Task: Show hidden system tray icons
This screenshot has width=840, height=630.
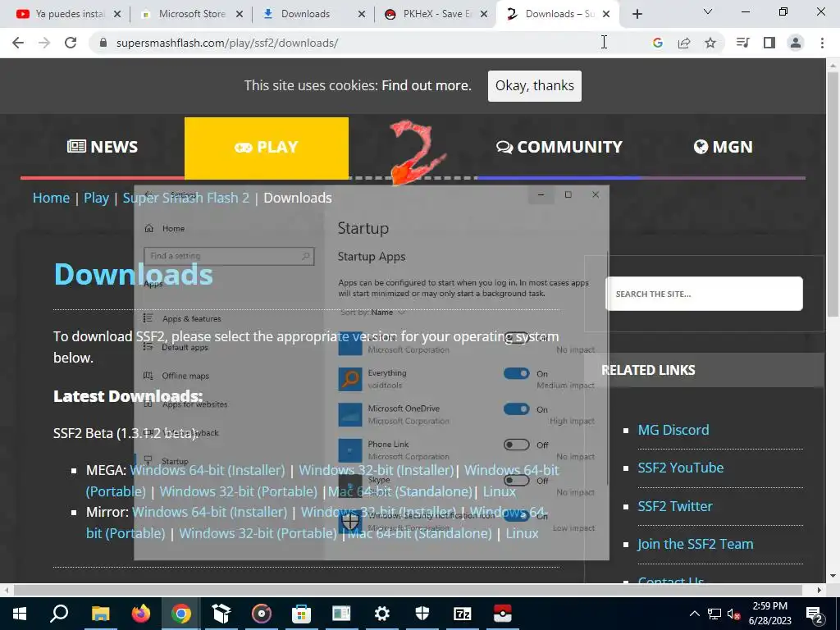Action: click(694, 614)
